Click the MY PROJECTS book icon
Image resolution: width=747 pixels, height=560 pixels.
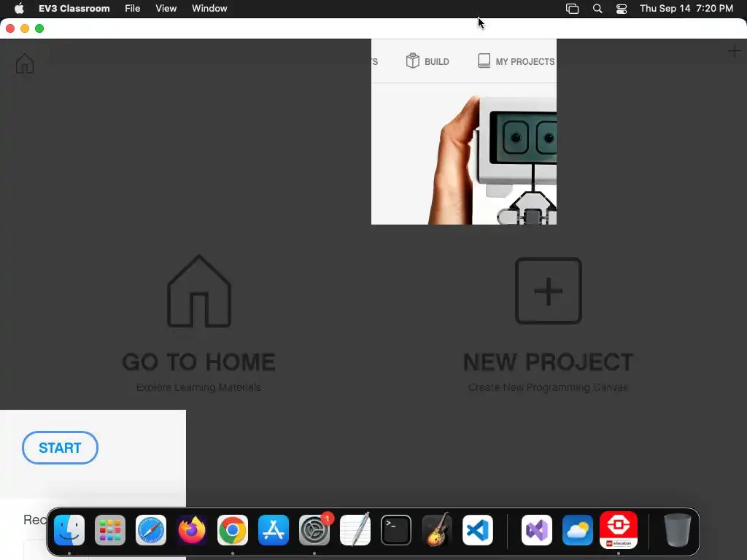point(484,61)
